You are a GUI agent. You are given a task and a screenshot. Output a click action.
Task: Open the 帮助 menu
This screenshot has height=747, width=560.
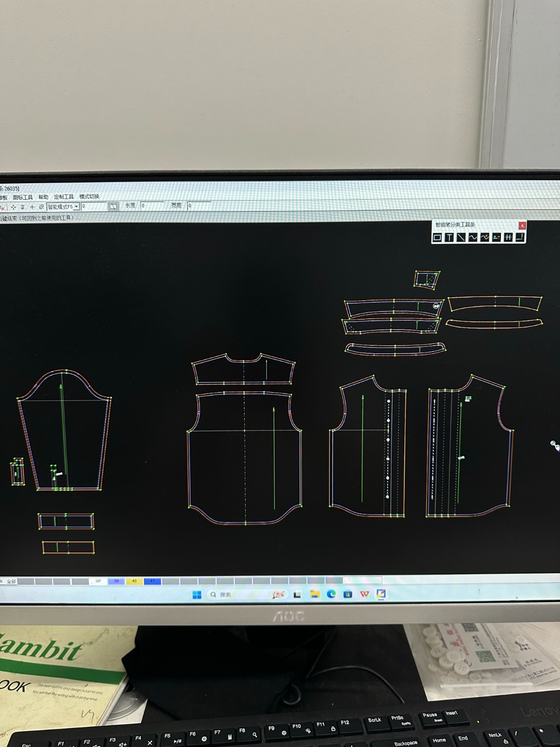43,197
